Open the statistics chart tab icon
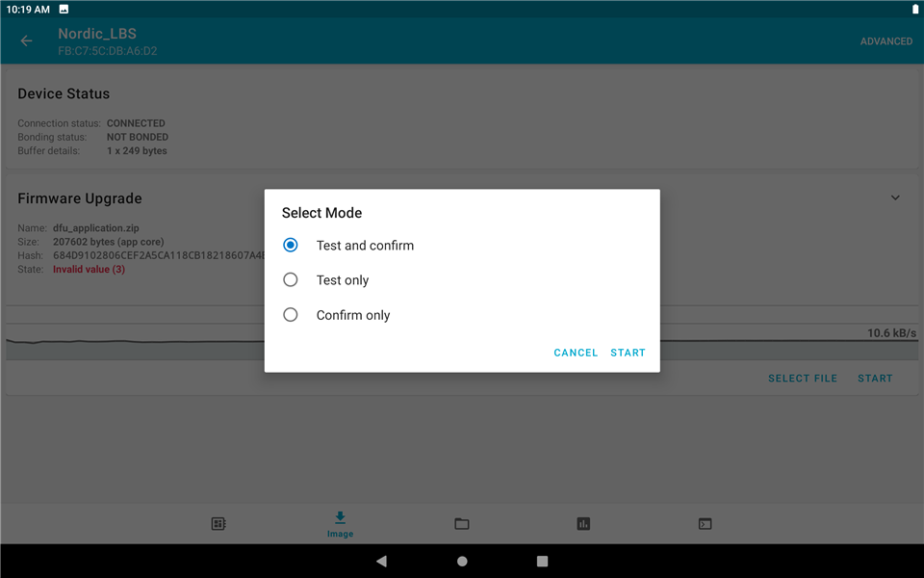 [x=583, y=524]
